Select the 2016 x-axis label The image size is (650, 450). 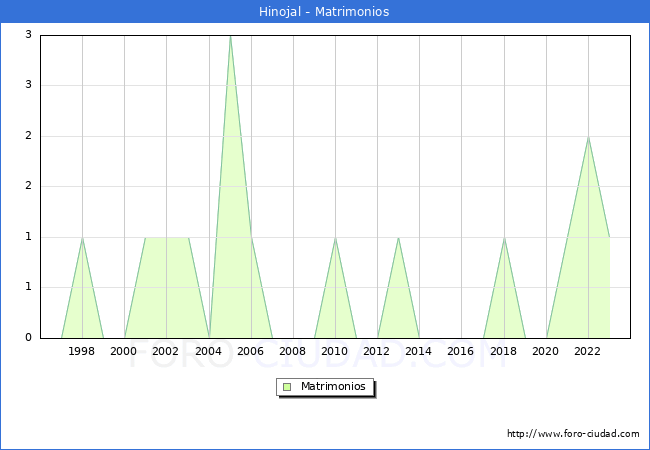tap(461, 351)
